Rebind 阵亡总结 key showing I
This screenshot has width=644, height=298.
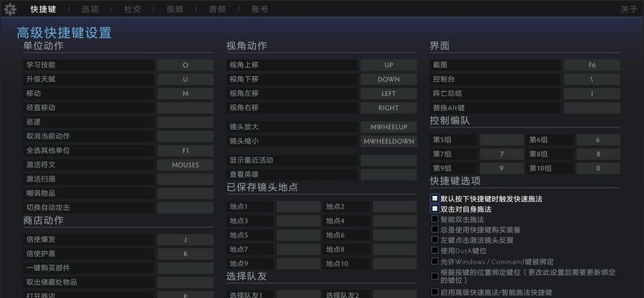[592, 93]
